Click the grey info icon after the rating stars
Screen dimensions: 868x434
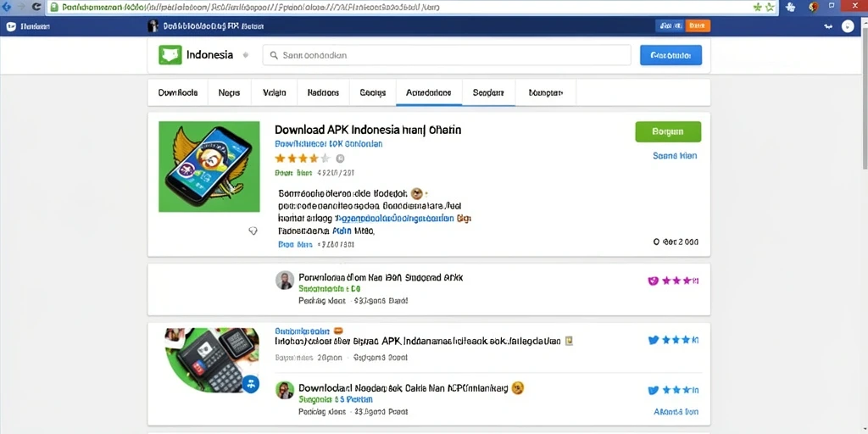(341, 159)
